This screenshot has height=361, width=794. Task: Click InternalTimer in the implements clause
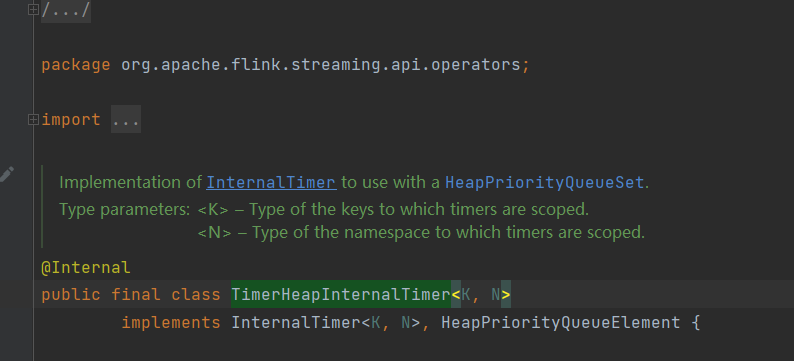296,322
